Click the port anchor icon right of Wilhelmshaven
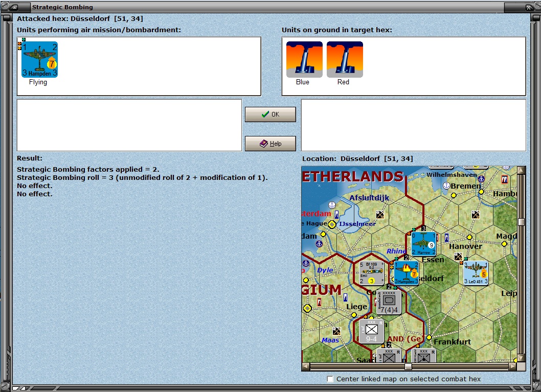Image resolution: width=541 pixels, height=392 pixels. 481,179
